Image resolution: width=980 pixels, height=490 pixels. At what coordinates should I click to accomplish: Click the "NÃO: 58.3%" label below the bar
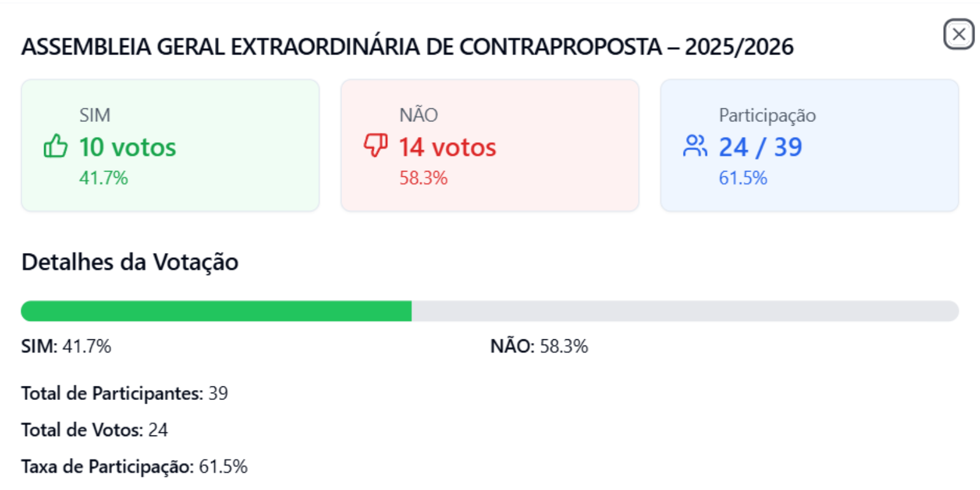pyautogui.click(x=539, y=346)
